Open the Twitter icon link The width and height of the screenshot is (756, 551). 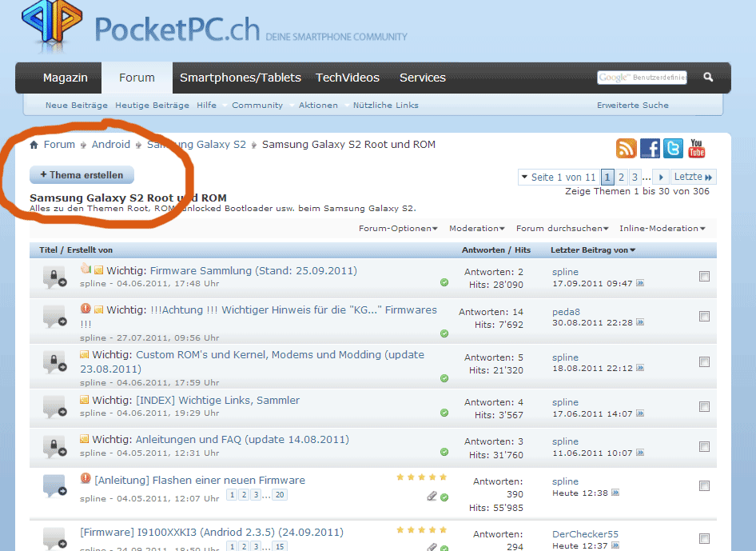673,149
